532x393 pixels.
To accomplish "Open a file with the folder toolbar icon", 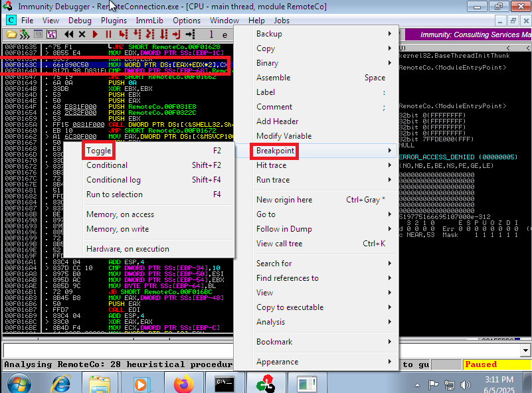I will pyautogui.click(x=11, y=35).
